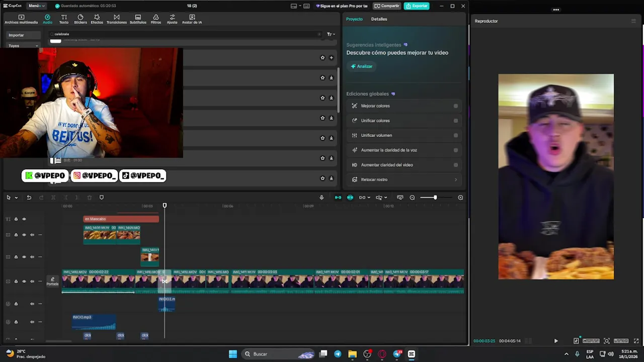644x362 pixels.
Task: Open the Transiciones tab
Action: coord(117,19)
